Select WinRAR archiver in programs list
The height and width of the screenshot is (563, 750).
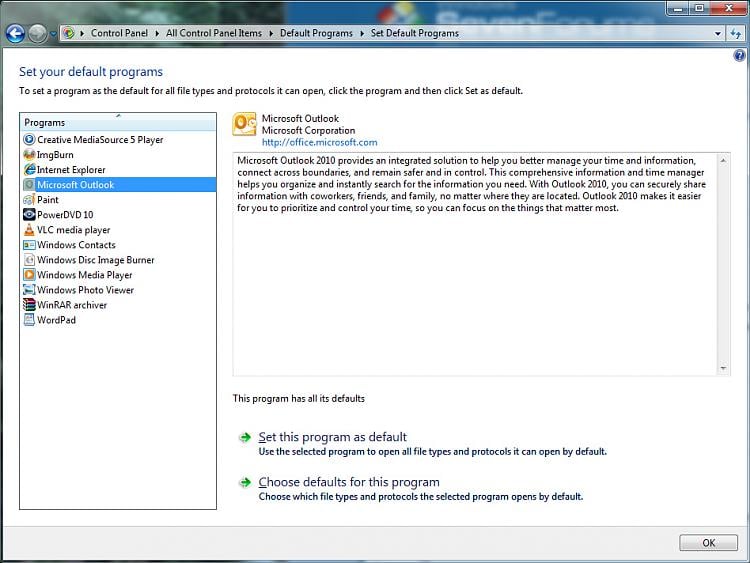(118, 305)
